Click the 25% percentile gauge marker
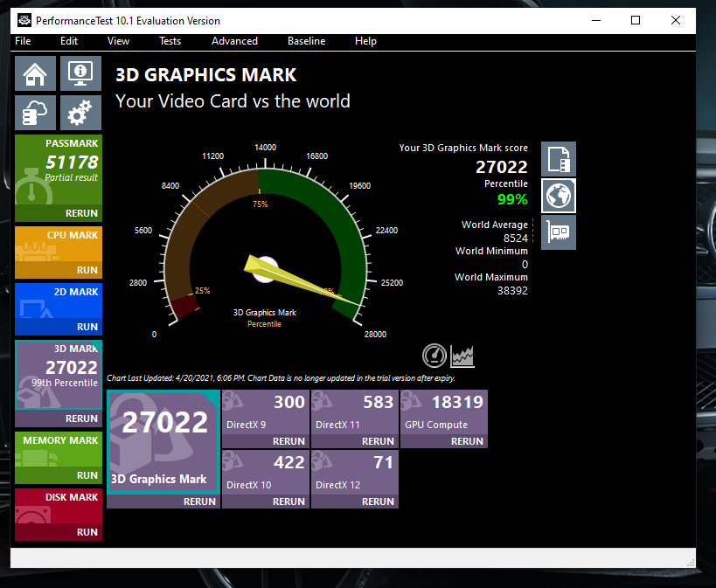The height and width of the screenshot is (588, 716). click(x=202, y=290)
